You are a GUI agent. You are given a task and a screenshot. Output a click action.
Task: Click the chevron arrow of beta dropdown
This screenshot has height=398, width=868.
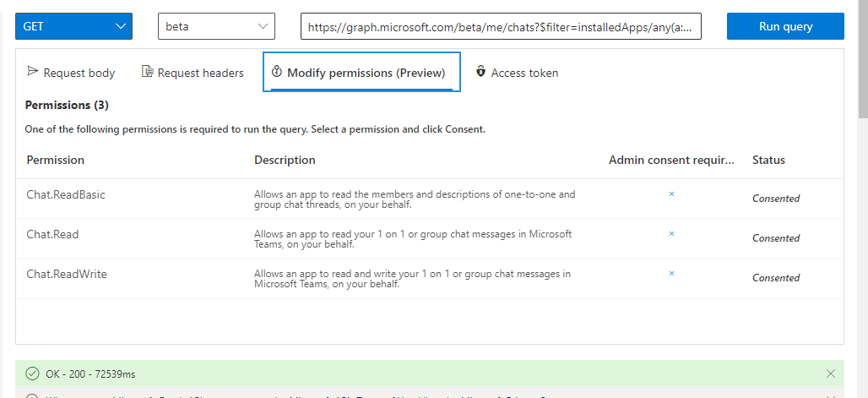click(263, 26)
